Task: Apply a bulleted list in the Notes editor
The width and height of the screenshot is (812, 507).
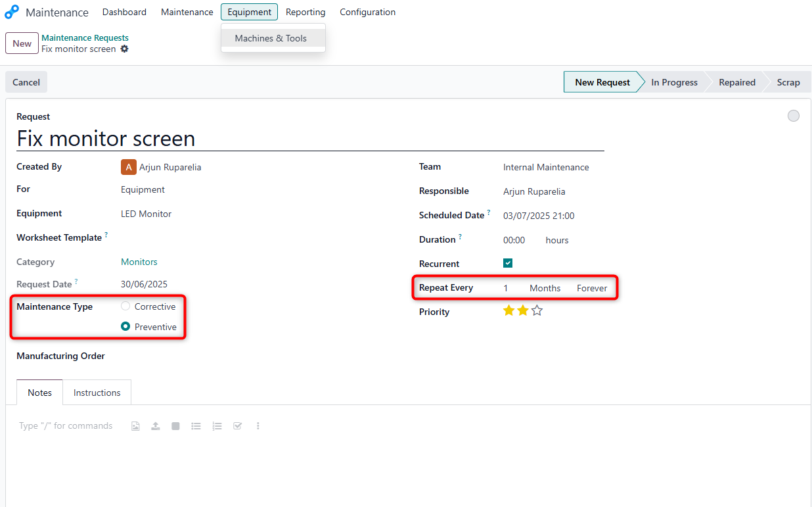Action: pyautogui.click(x=196, y=425)
